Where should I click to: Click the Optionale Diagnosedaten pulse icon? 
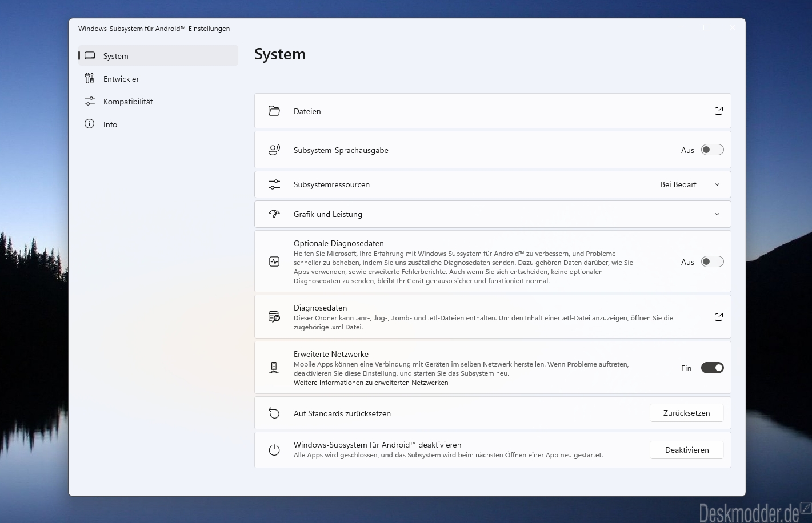click(x=274, y=262)
